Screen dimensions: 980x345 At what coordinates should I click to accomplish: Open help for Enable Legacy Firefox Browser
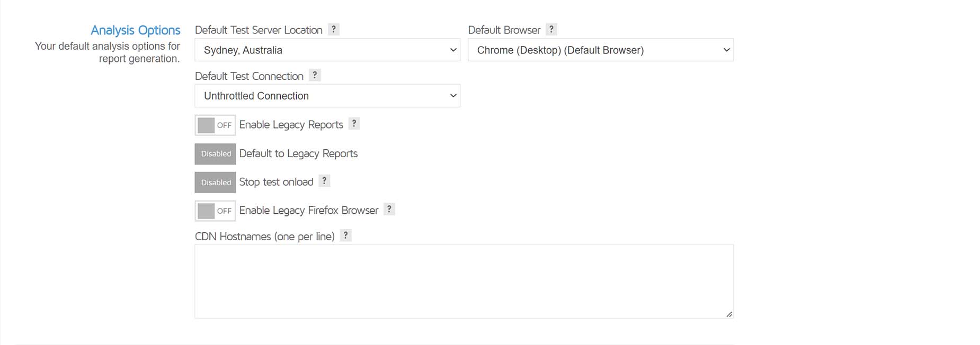click(x=389, y=210)
